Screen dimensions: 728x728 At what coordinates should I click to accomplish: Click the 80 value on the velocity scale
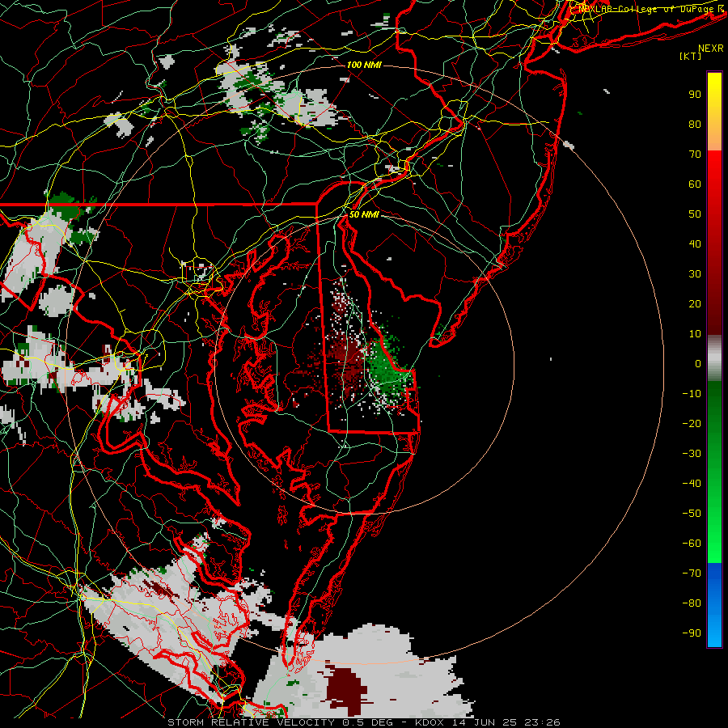point(695,125)
